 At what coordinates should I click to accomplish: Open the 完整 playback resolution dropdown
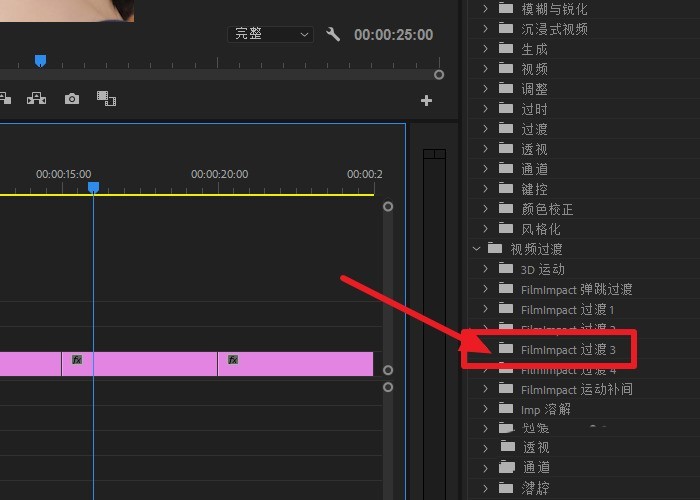271,34
